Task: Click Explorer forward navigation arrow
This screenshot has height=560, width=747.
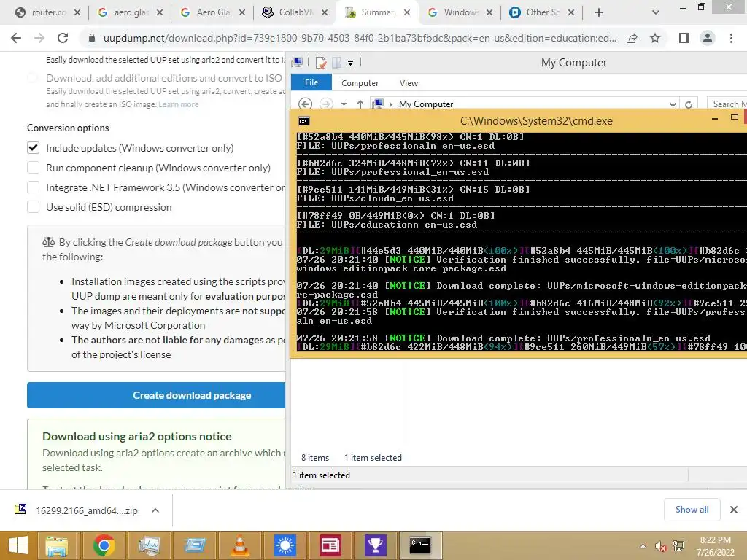Action: click(326, 104)
